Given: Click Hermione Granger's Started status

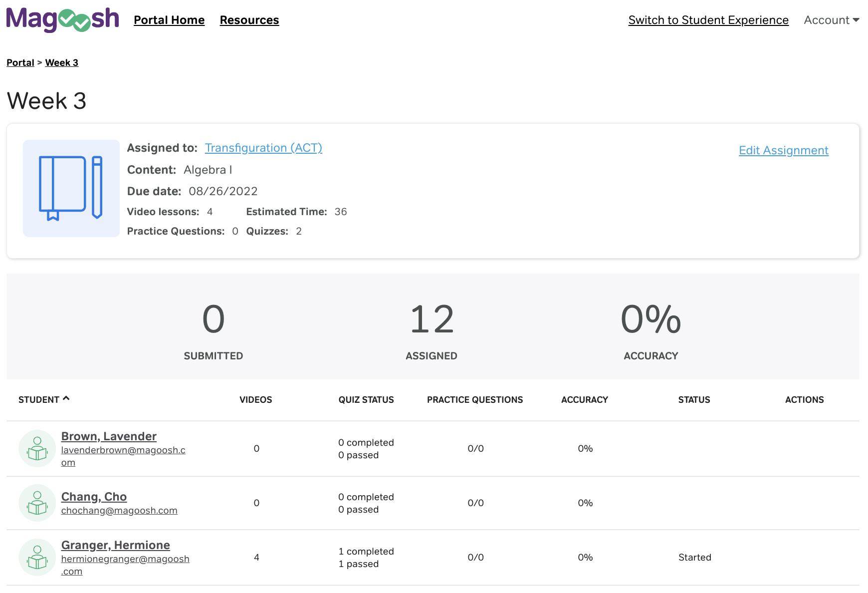Looking at the screenshot, I should click(x=694, y=557).
